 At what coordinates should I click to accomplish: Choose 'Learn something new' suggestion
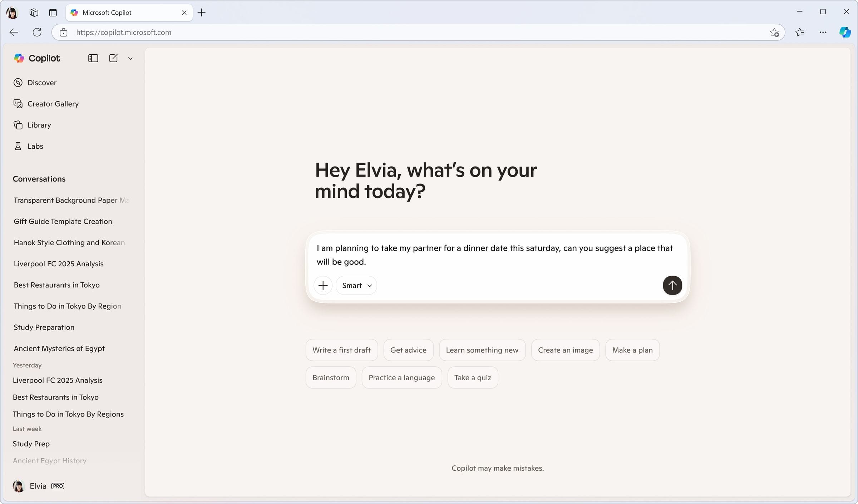point(482,350)
